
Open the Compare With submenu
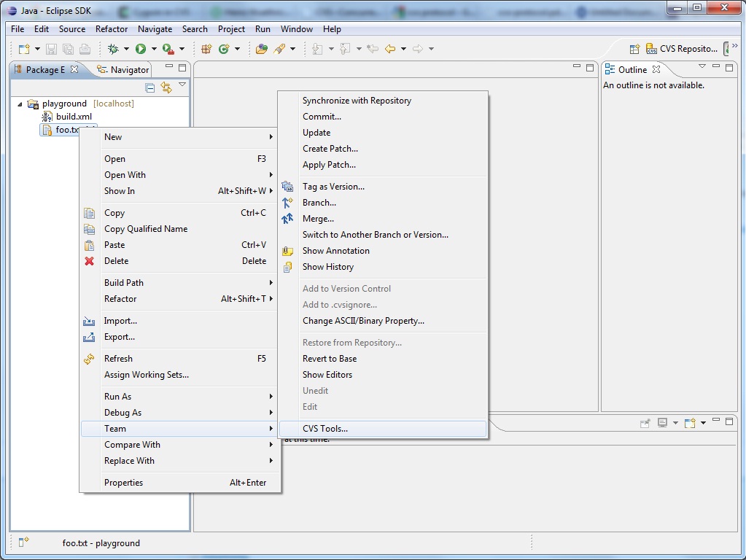179,445
